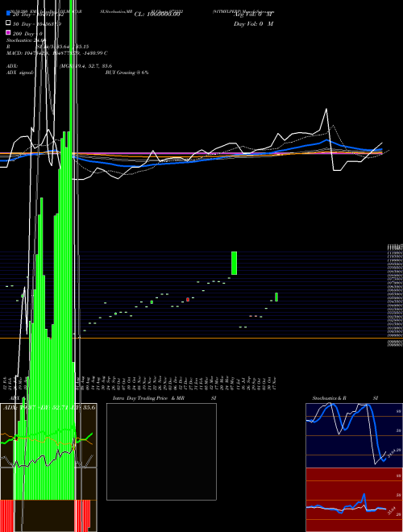Image resolution: width=403 pixels, height=532 pixels.
Task: Click the 'Avg Vol: 0 M' label
Action: 253,15
